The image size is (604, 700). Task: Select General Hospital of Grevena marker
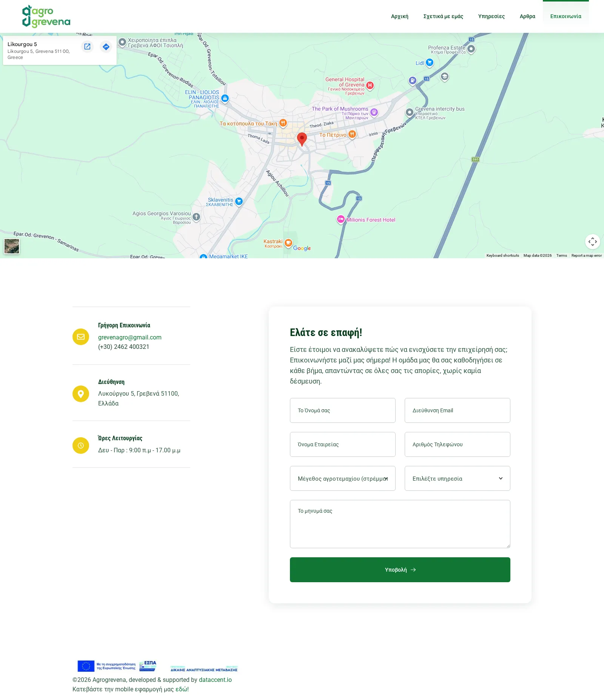click(x=370, y=85)
